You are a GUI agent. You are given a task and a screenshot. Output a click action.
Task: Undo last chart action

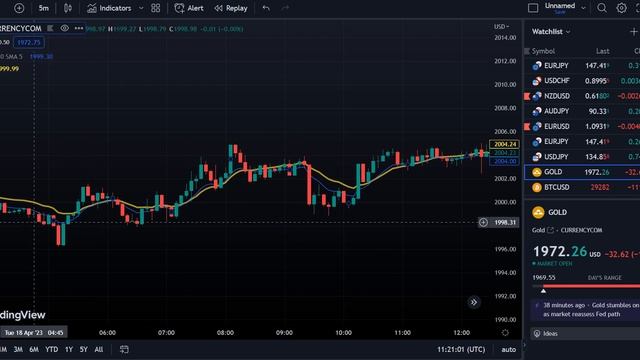(266, 8)
